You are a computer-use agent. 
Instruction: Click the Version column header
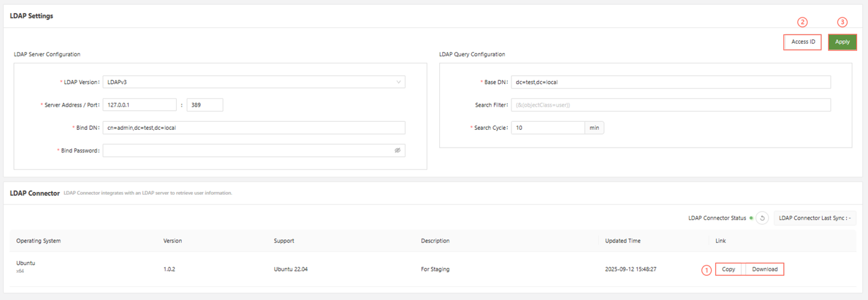click(x=173, y=241)
